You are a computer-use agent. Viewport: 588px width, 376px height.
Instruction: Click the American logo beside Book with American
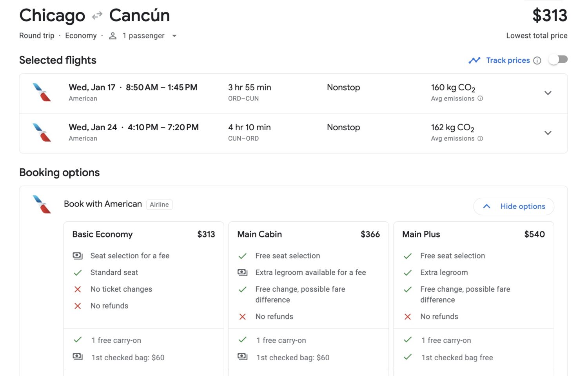point(42,204)
